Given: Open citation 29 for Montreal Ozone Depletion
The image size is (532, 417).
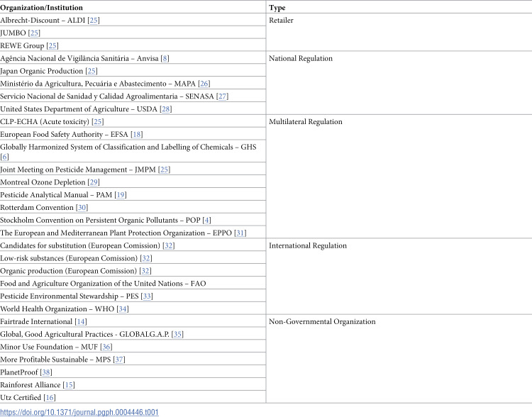Looking at the screenshot, I should (x=94, y=182).
